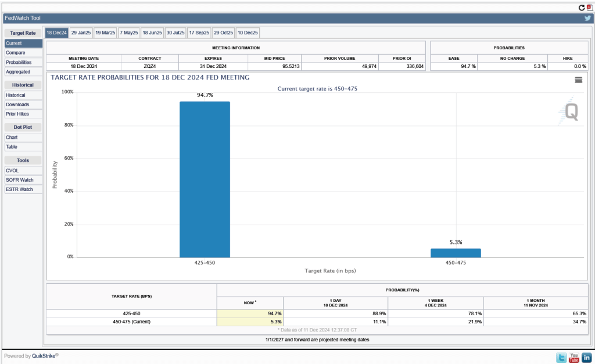The width and height of the screenshot is (595, 364).
Task: Select Probabilities under Target Rate
Action: coord(19,62)
